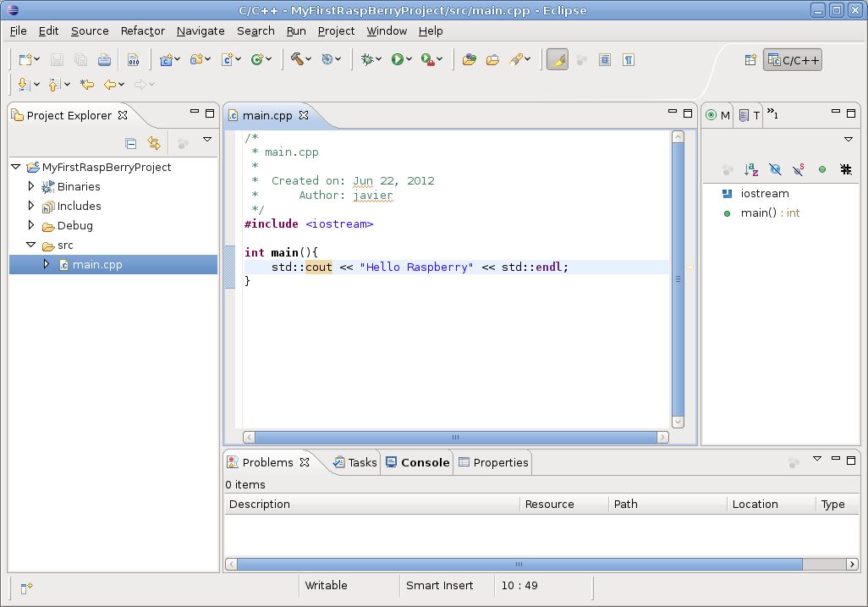Toggle Hide Static Members in Outline

click(798, 169)
